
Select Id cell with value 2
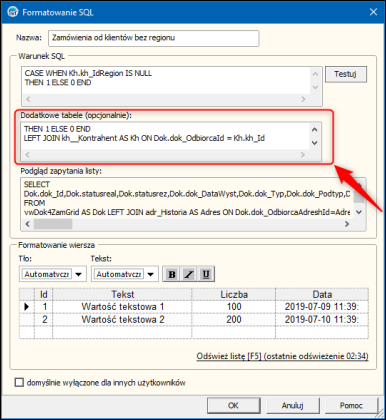(44, 319)
